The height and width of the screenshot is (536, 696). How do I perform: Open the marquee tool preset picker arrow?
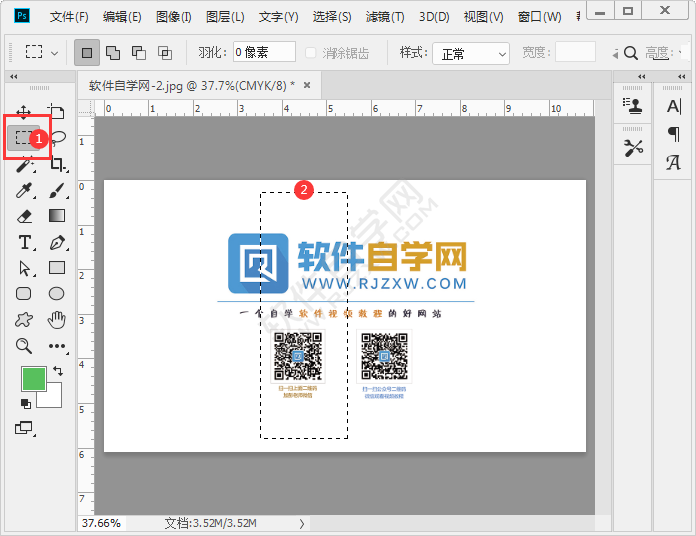point(54,53)
